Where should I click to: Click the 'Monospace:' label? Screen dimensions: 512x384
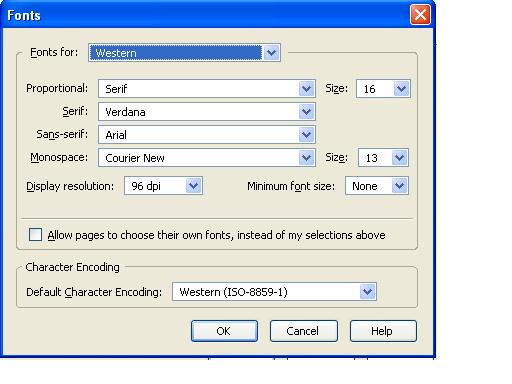(x=59, y=157)
